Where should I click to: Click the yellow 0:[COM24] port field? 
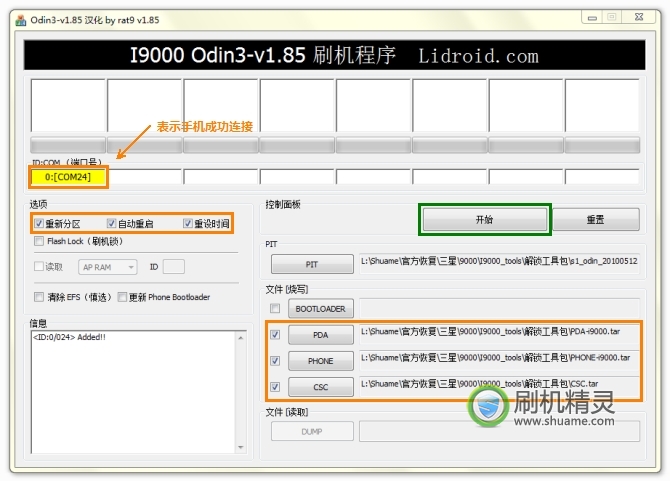[68, 177]
